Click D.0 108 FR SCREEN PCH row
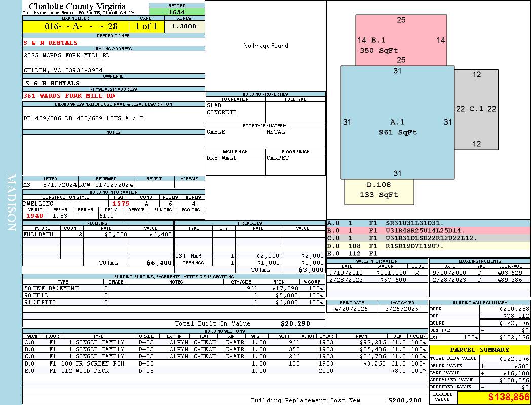This screenshot has height=405, width=532. 225,363
